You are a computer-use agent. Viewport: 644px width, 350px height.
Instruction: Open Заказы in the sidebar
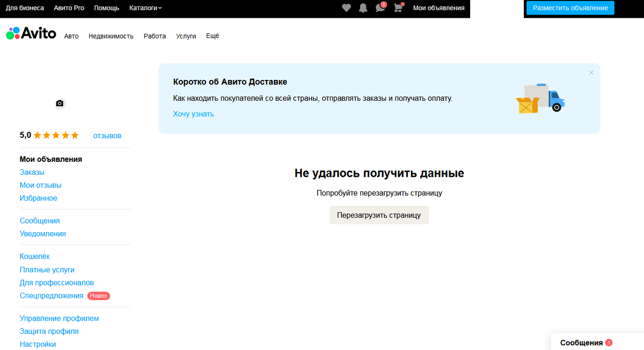click(32, 172)
